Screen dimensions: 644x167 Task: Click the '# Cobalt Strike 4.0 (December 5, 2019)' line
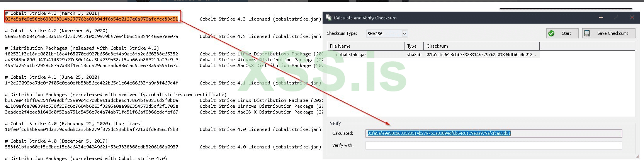tap(56, 141)
